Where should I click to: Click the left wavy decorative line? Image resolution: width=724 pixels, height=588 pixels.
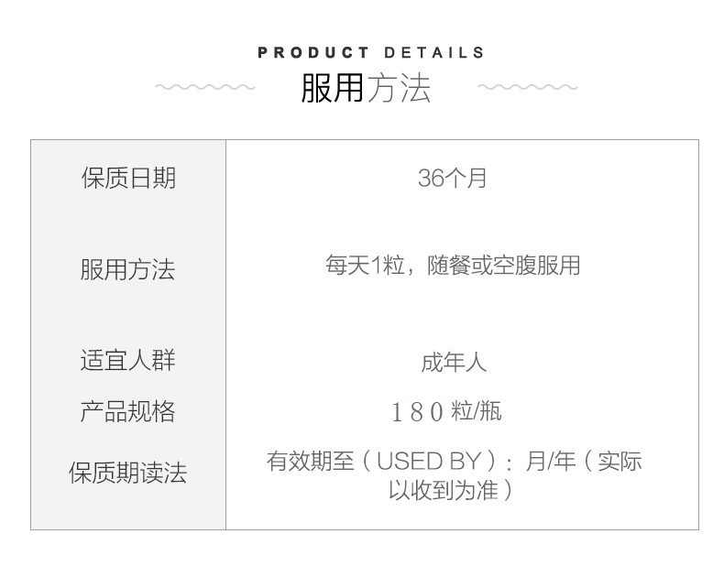(x=205, y=87)
